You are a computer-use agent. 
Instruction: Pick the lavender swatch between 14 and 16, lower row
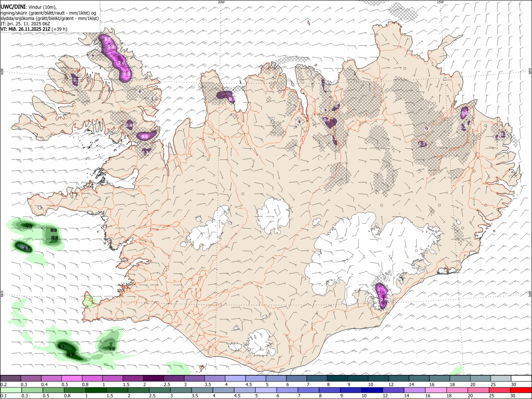pyautogui.click(x=414, y=390)
